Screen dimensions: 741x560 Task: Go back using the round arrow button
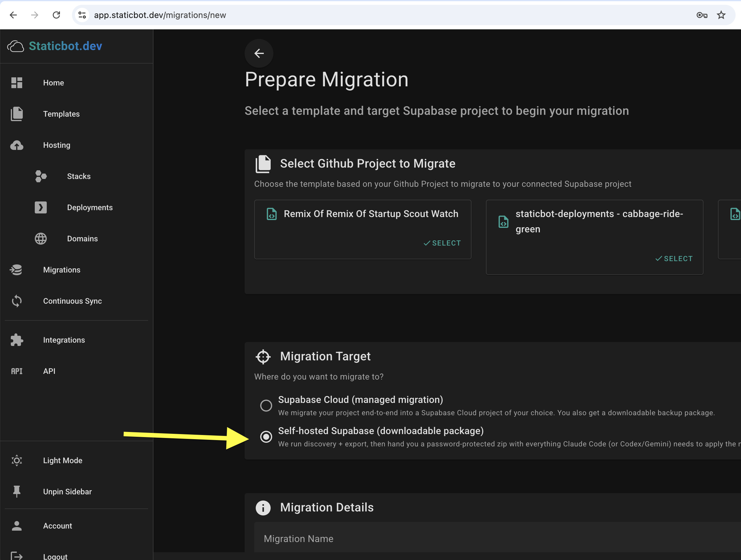pos(259,53)
